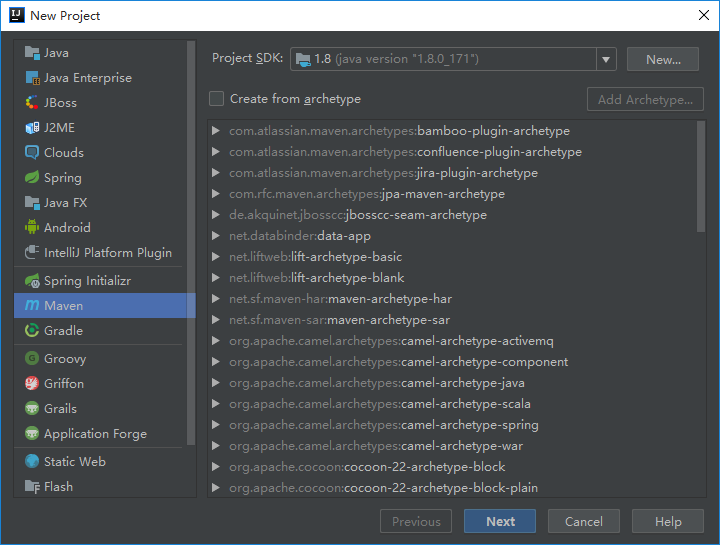The image size is (720, 545).
Task: Expand the jbosscc-seam-archetype node
Action: click(x=215, y=215)
